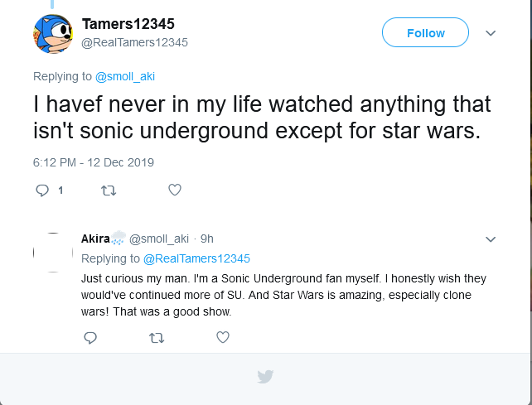Open the 6:12 PM - 12 Dec 2019 timestamp
Image resolution: width=532 pixels, height=405 pixels.
pos(93,162)
